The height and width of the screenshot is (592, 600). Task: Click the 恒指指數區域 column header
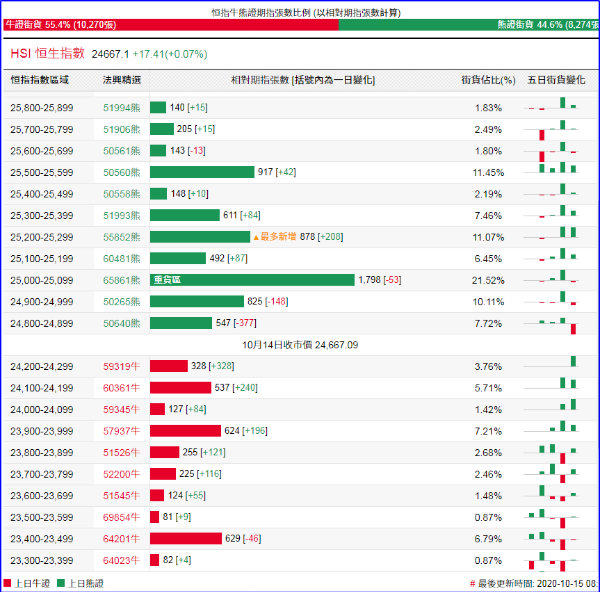[x=39, y=80]
